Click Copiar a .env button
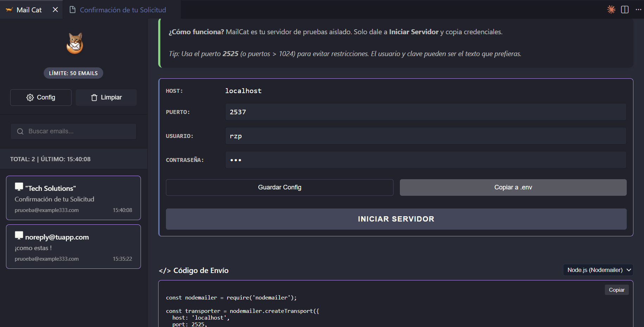The height and width of the screenshot is (327, 644). pos(513,187)
